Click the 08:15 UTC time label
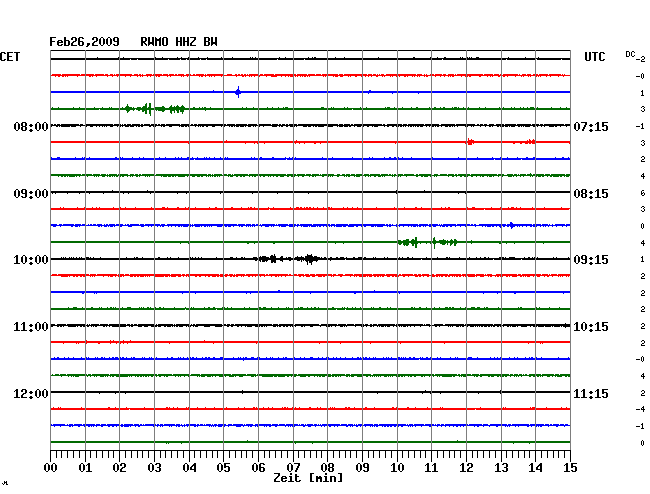 point(591,194)
